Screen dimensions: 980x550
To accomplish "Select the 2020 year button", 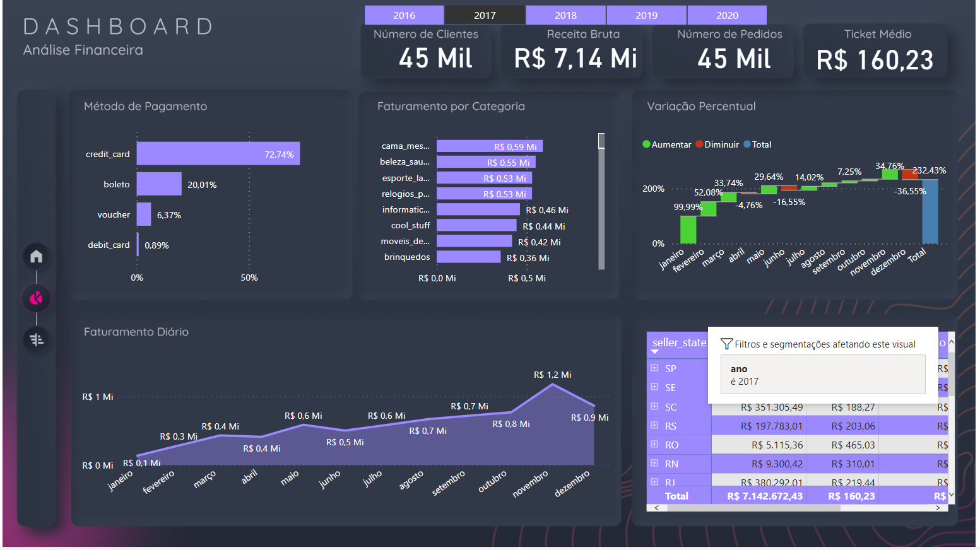I will pyautogui.click(x=727, y=15).
